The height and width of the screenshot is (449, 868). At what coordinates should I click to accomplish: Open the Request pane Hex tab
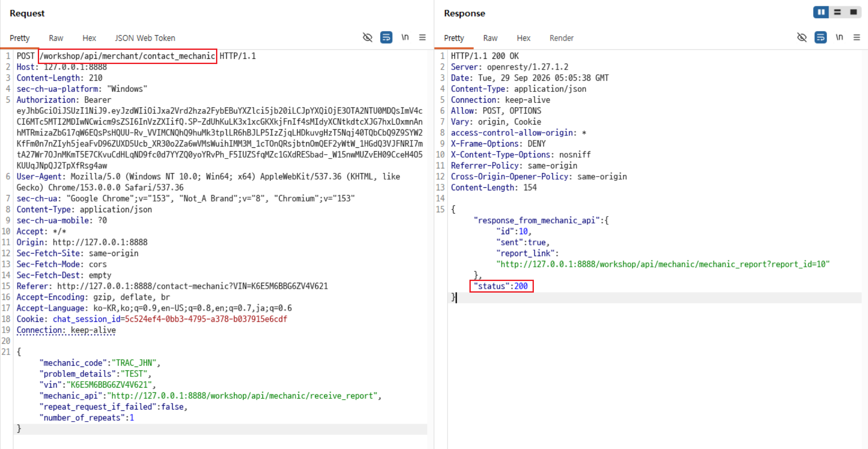pyautogui.click(x=89, y=38)
